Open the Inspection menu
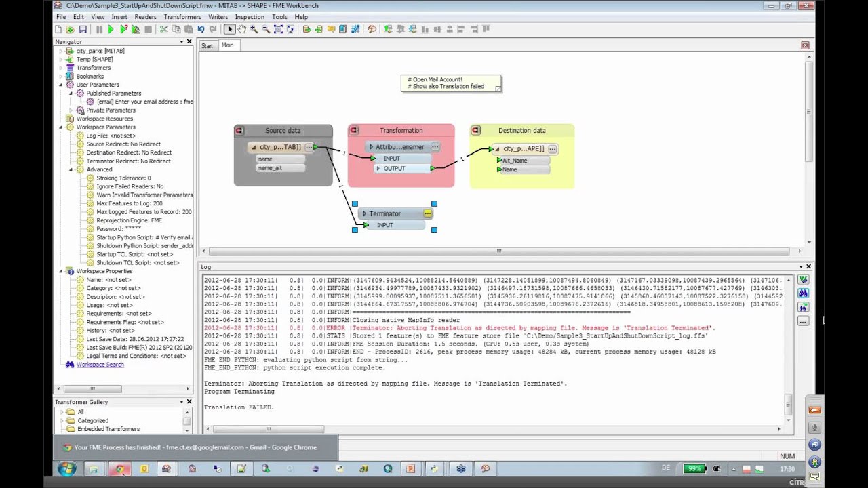The height and width of the screenshot is (488, 868). (x=250, y=16)
